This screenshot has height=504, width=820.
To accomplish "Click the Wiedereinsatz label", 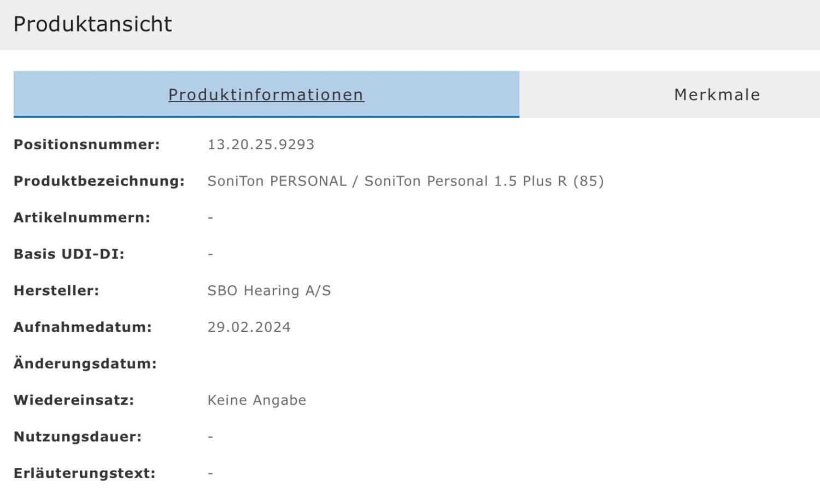I will click(x=74, y=400).
